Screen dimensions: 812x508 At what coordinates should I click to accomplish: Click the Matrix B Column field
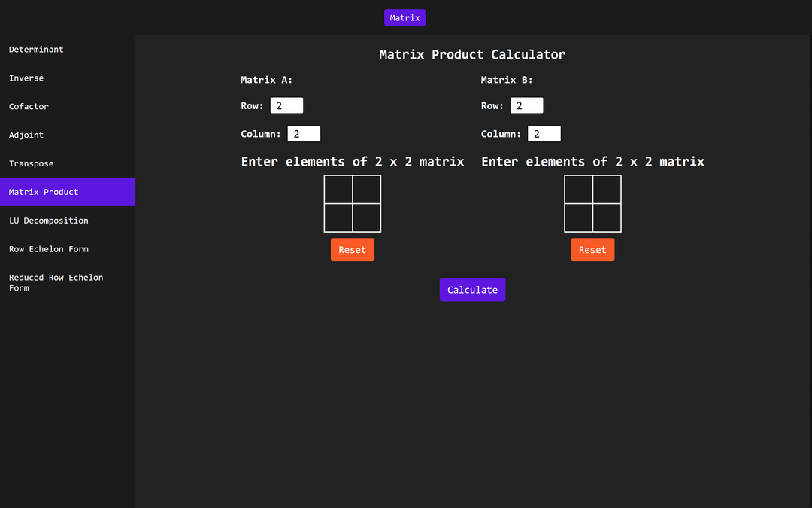click(544, 134)
